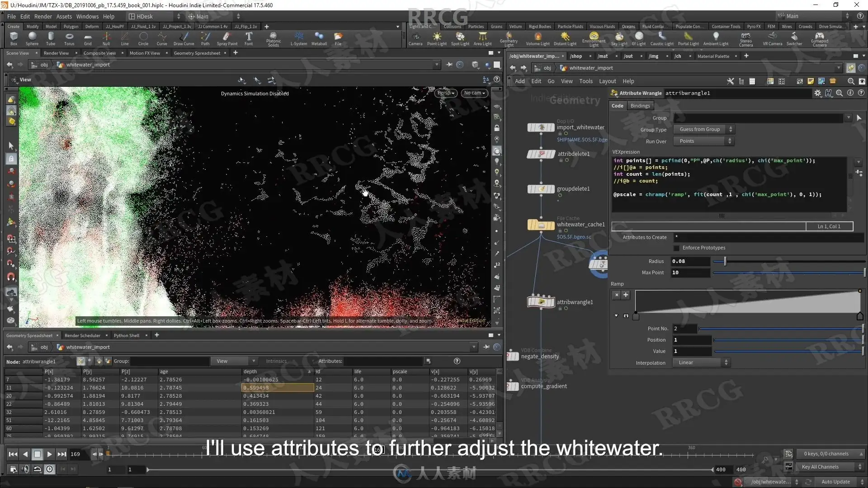Enable the Enforce Prototypes checkbox
Viewport: 868px width, 488px height.
(x=676, y=248)
